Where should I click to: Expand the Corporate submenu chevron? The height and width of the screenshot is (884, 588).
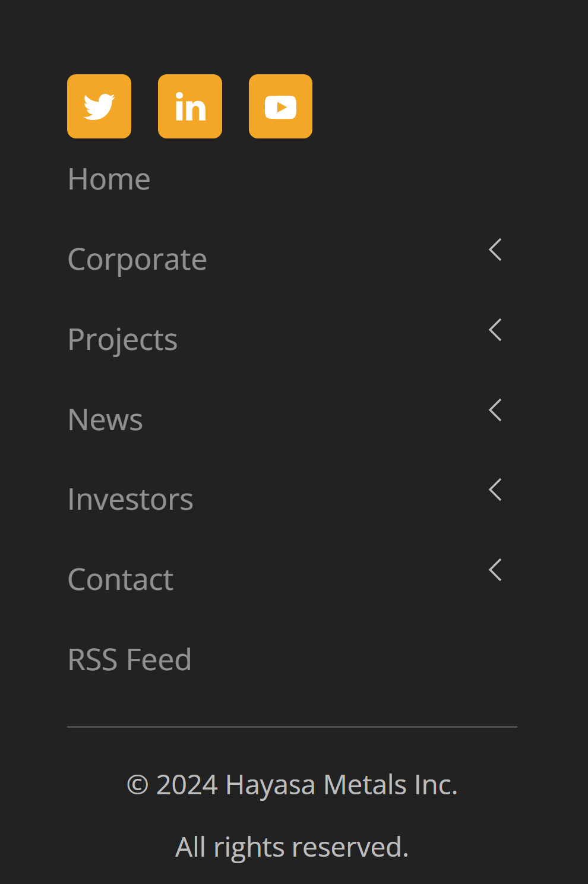(495, 250)
